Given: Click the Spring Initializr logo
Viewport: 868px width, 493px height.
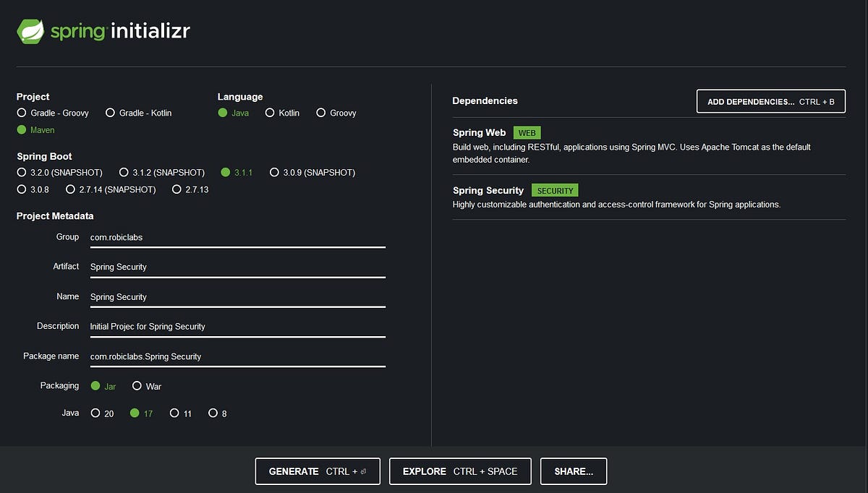Looking at the screenshot, I should (103, 31).
